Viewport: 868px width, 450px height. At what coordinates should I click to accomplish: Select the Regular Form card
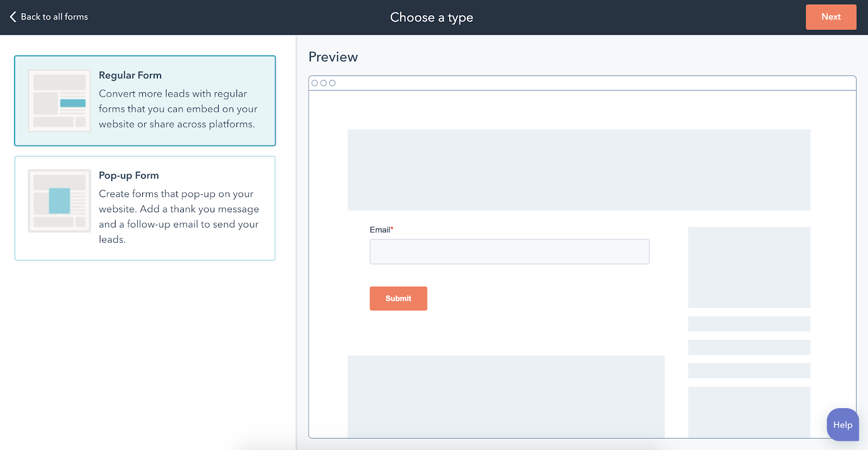point(145,100)
